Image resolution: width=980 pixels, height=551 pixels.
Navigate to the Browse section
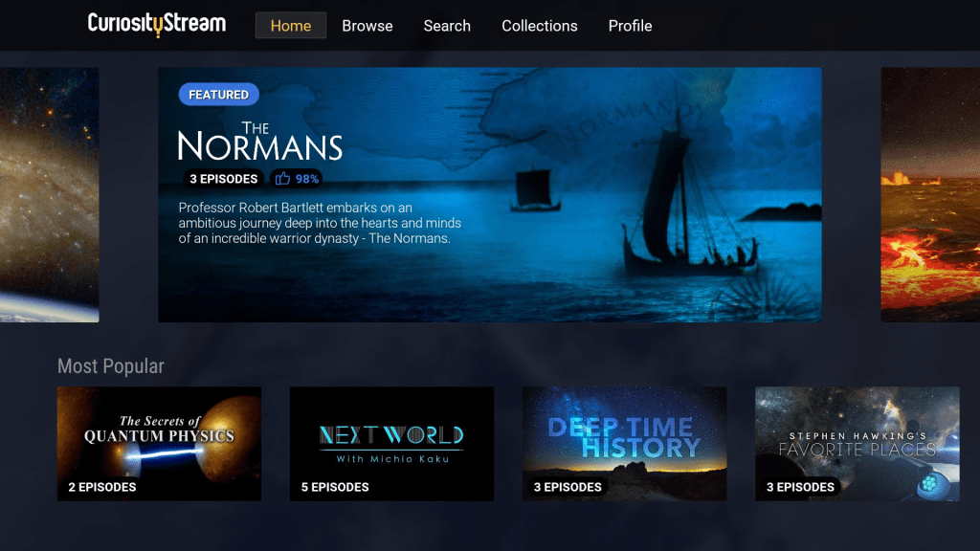(x=367, y=26)
